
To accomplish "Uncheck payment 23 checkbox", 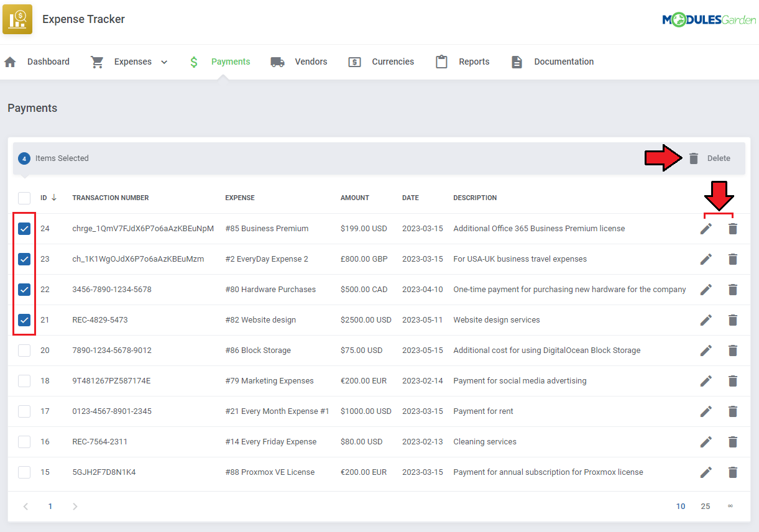I will point(24,259).
